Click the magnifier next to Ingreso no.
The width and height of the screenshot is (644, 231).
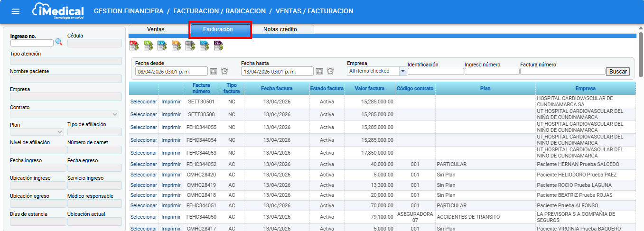pos(59,42)
